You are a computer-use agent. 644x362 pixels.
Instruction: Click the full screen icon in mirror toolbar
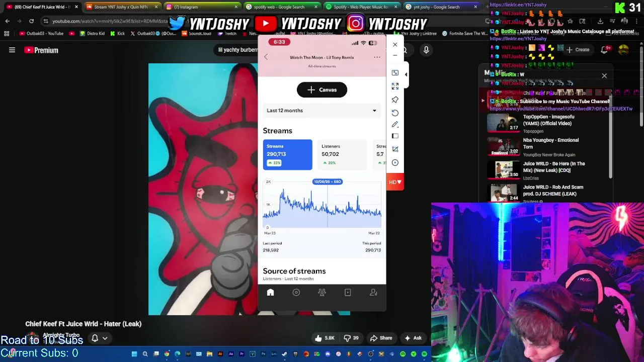pyautogui.click(x=395, y=86)
